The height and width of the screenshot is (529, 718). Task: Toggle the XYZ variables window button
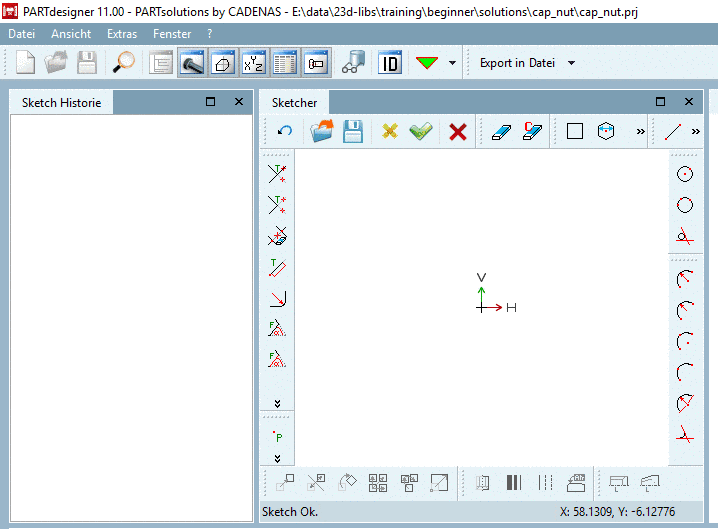coord(254,63)
